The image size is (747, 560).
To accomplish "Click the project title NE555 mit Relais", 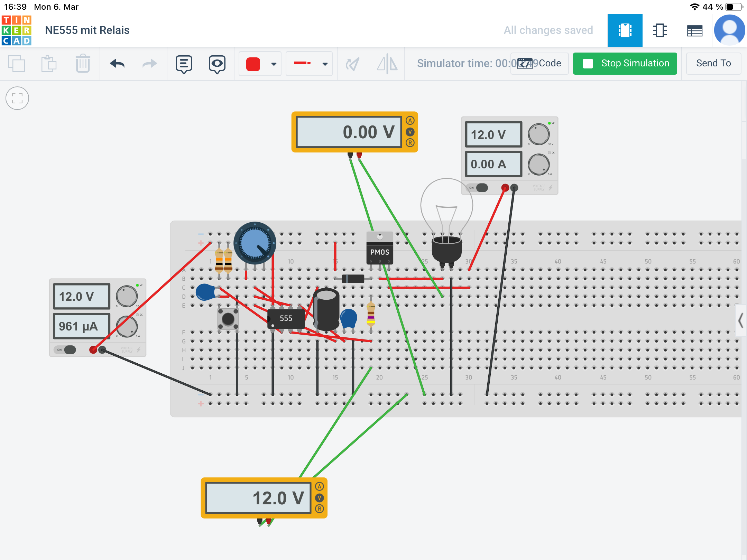I will [87, 30].
